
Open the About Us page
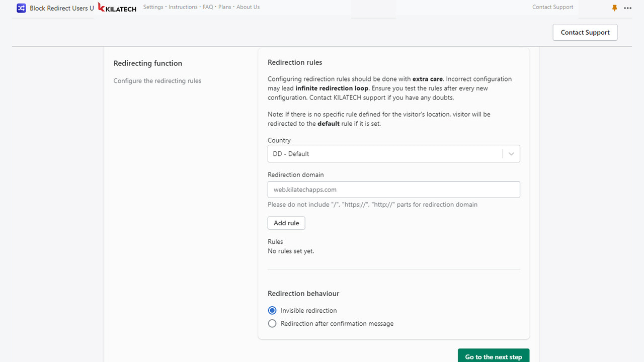248,7
